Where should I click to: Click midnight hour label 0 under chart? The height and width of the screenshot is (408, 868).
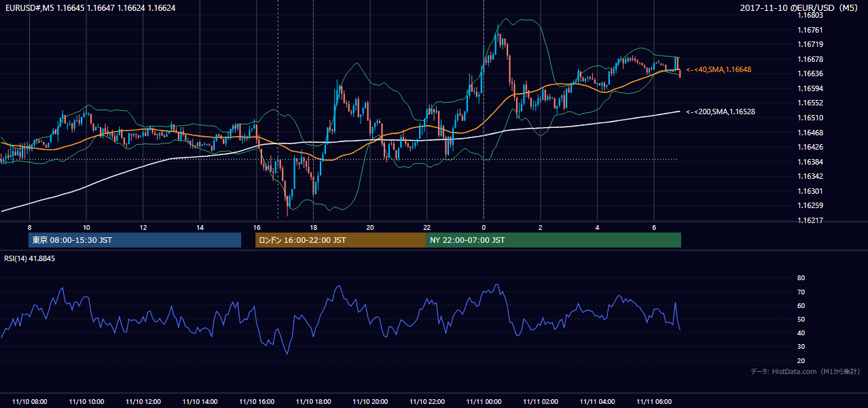point(484,227)
